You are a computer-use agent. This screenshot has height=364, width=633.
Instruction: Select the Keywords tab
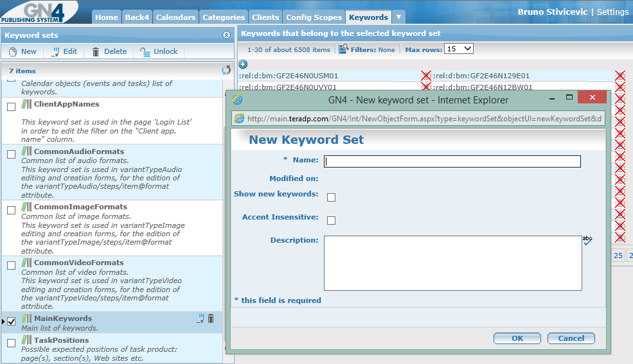pyautogui.click(x=368, y=17)
